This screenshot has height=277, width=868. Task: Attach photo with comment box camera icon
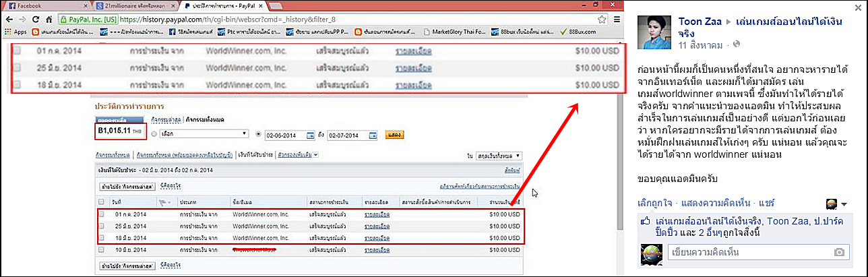(839, 252)
